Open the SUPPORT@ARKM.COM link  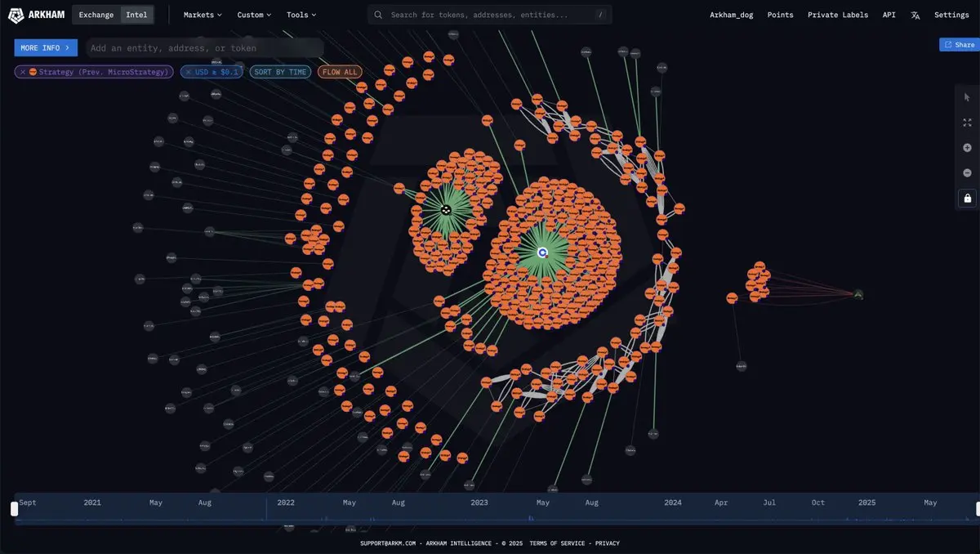click(x=388, y=543)
